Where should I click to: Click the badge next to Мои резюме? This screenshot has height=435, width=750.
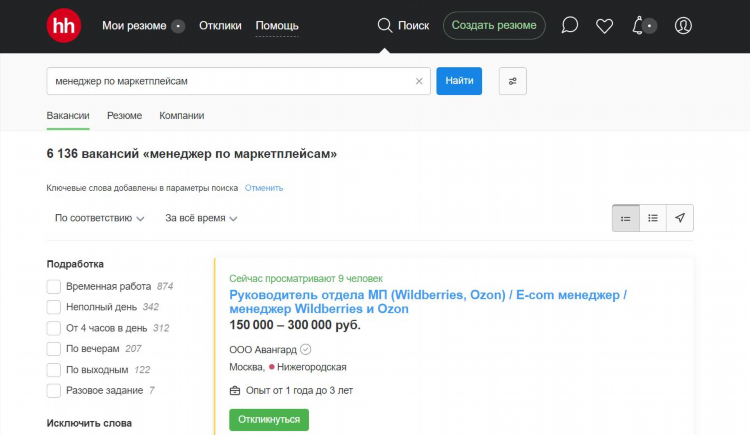click(178, 26)
